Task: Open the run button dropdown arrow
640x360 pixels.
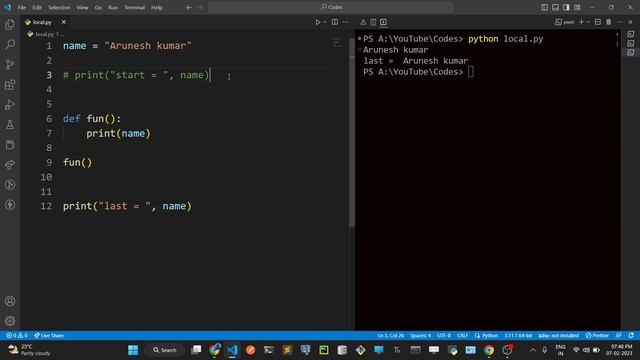Action: click(325, 22)
